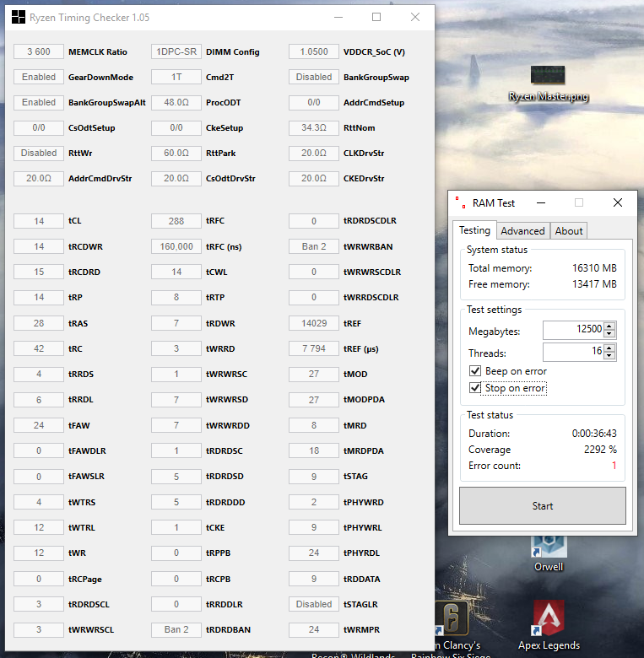644x658 pixels.
Task: Click the ProcODT 48.0Ω field
Action: click(176, 102)
